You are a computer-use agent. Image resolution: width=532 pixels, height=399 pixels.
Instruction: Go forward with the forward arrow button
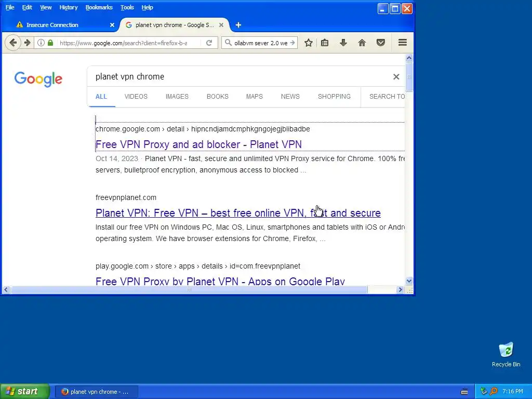(27, 43)
